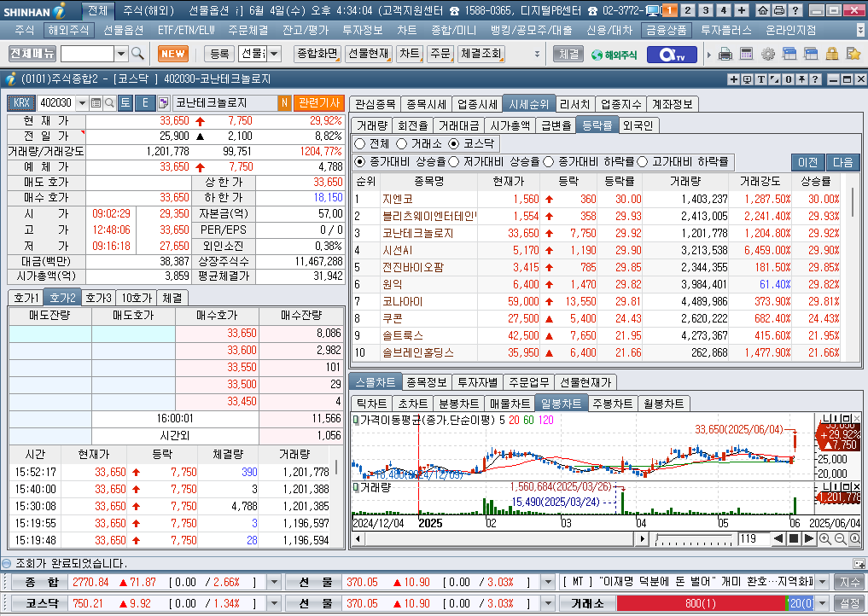Choose 고가대비 하락률 radio option

point(642,161)
